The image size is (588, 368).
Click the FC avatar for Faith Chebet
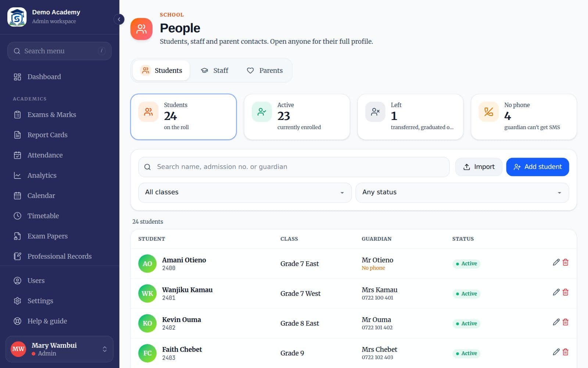pos(147,353)
